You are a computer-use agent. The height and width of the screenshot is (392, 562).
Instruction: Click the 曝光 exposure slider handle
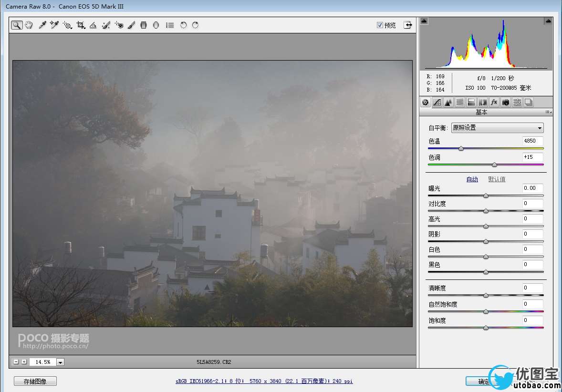tap(486, 196)
